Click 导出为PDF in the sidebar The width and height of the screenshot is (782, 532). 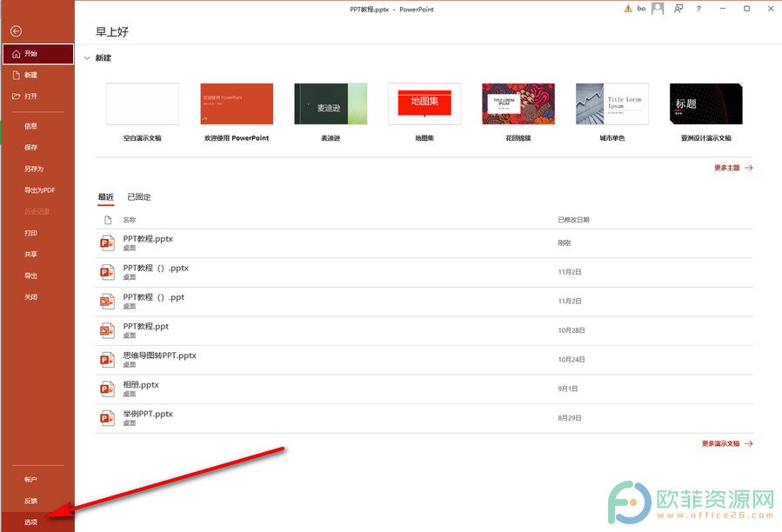38,190
